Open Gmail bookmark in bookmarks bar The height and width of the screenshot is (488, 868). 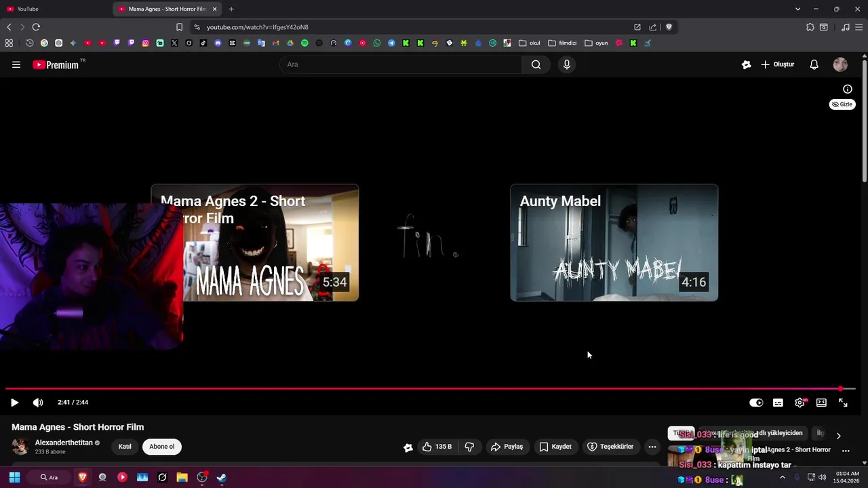[x=275, y=43]
